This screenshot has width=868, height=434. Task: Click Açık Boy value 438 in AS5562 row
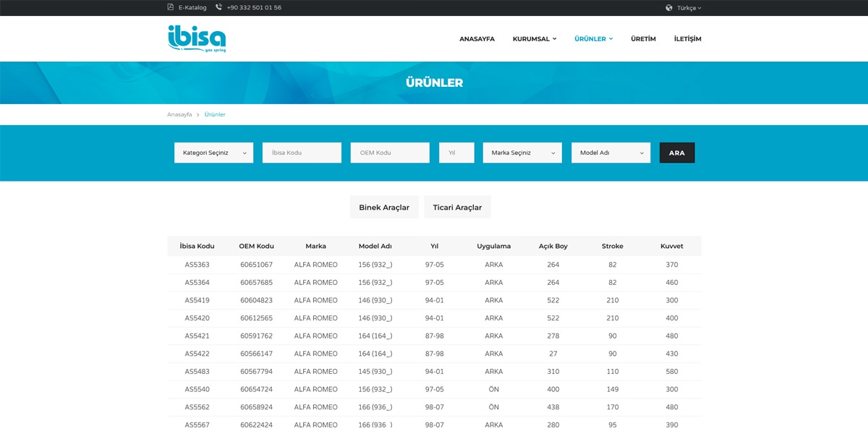pos(553,407)
